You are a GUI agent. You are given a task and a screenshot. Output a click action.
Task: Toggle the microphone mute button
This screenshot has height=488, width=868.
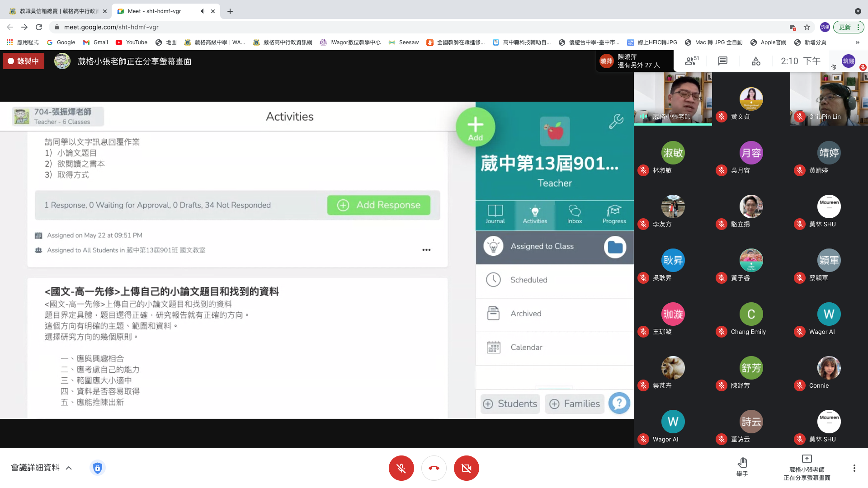click(x=401, y=468)
